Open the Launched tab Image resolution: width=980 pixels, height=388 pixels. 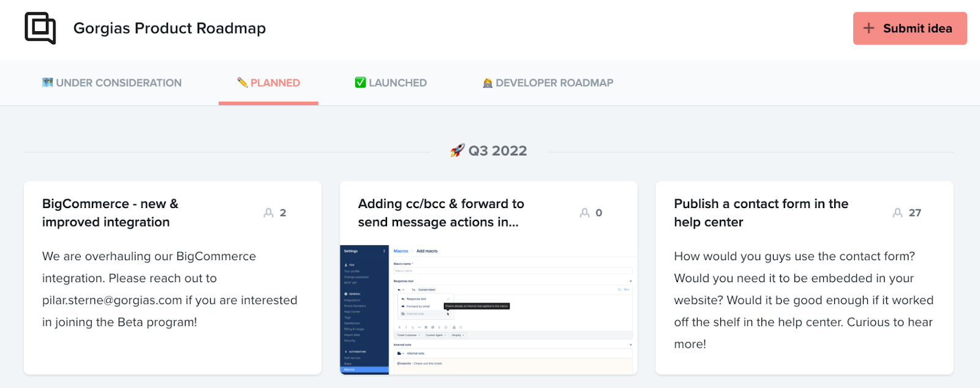(x=391, y=83)
